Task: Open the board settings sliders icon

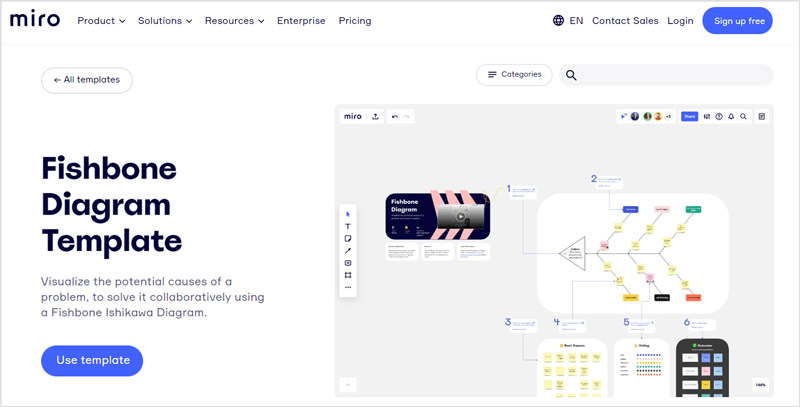Action: click(x=707, y=116)
